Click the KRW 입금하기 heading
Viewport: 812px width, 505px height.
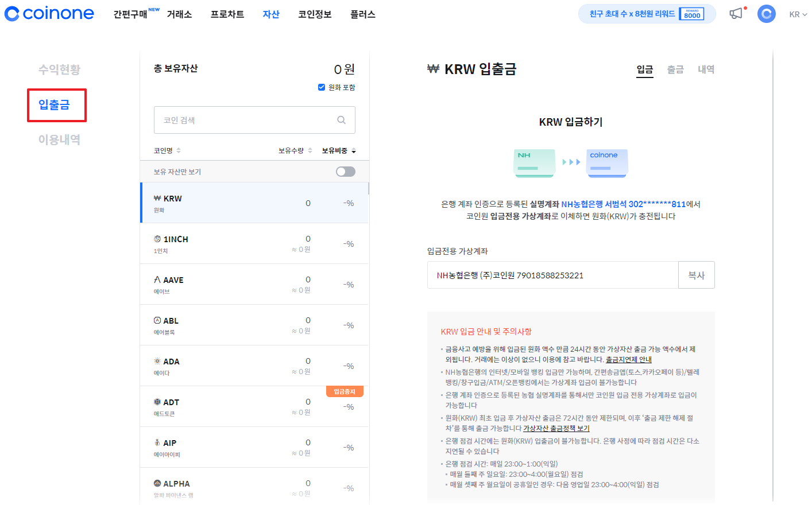tap(571, 122)
